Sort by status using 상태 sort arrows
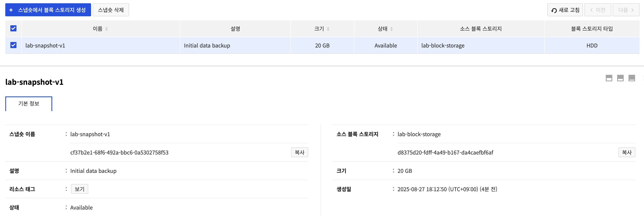644x223 pixels. coord(391,29)
